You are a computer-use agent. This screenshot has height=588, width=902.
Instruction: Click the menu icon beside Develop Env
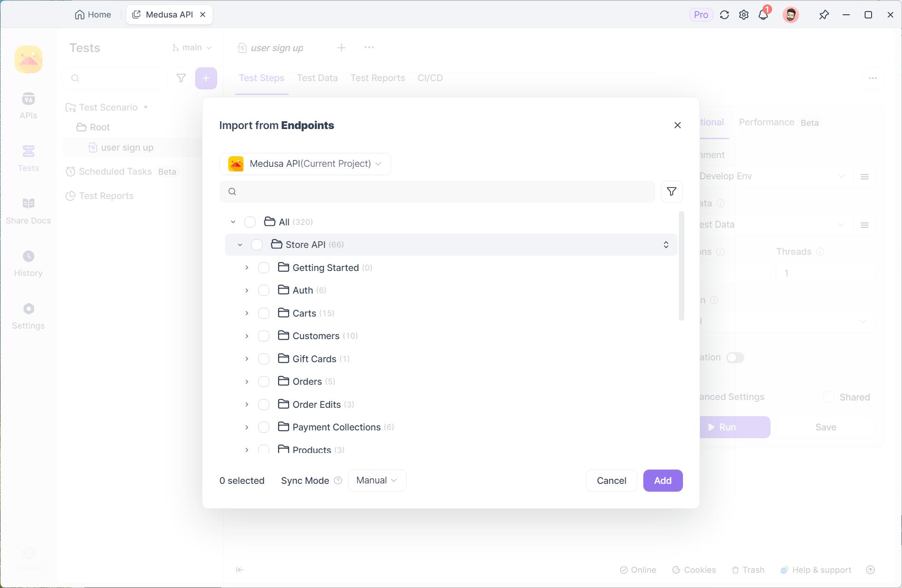coord(865,176)
